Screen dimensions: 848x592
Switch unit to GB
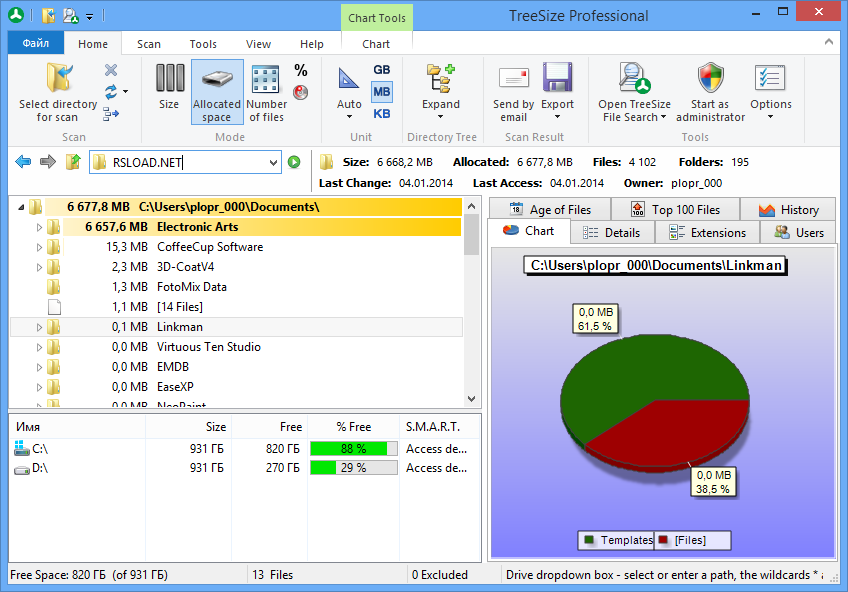(x=381, y=70)
